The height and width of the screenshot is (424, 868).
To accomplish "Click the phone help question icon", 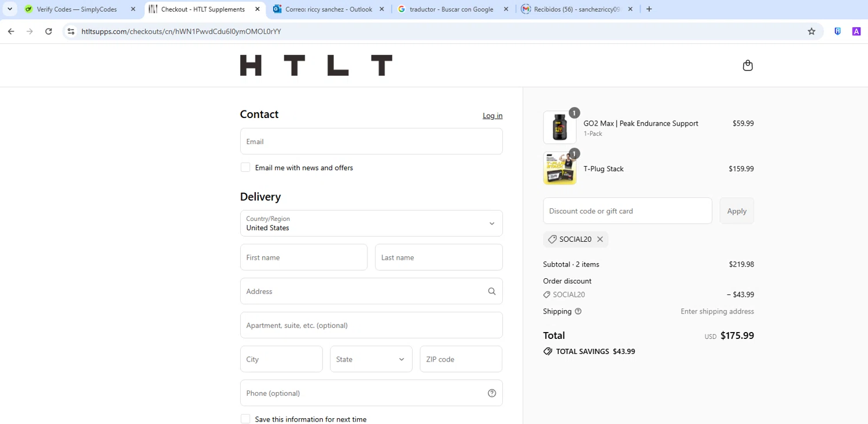I will (492, 393).
